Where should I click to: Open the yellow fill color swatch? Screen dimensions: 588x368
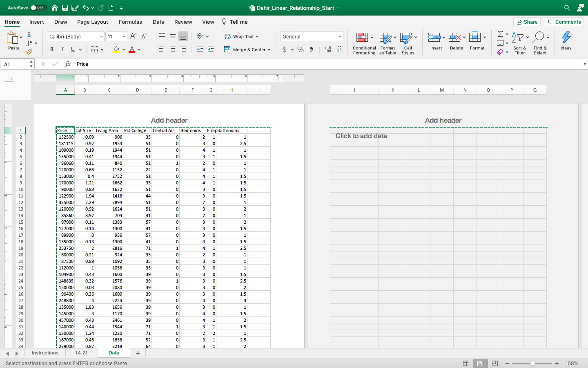[116, 49]
